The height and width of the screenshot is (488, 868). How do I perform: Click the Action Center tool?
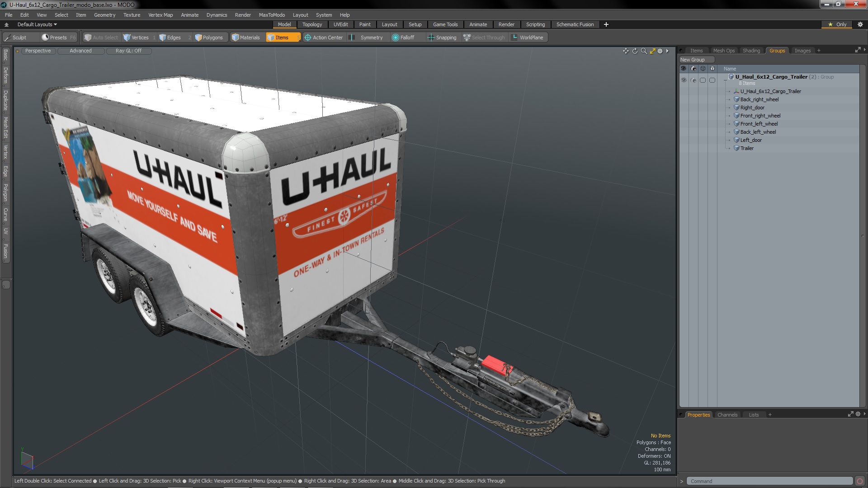(x=324, y=38)
